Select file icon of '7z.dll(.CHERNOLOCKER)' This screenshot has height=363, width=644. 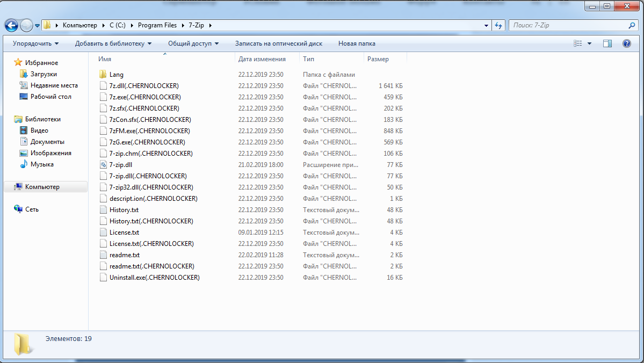[x=103, y=86]
